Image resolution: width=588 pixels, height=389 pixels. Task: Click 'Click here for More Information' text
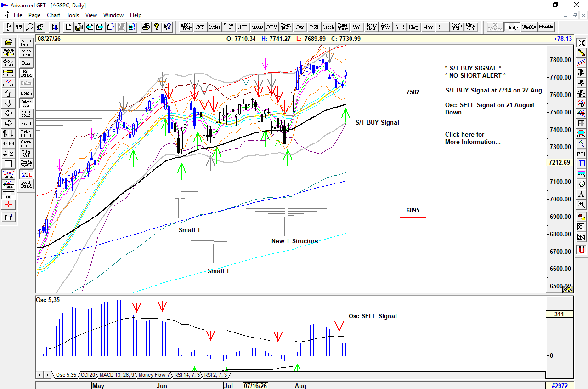click(473, 138)
